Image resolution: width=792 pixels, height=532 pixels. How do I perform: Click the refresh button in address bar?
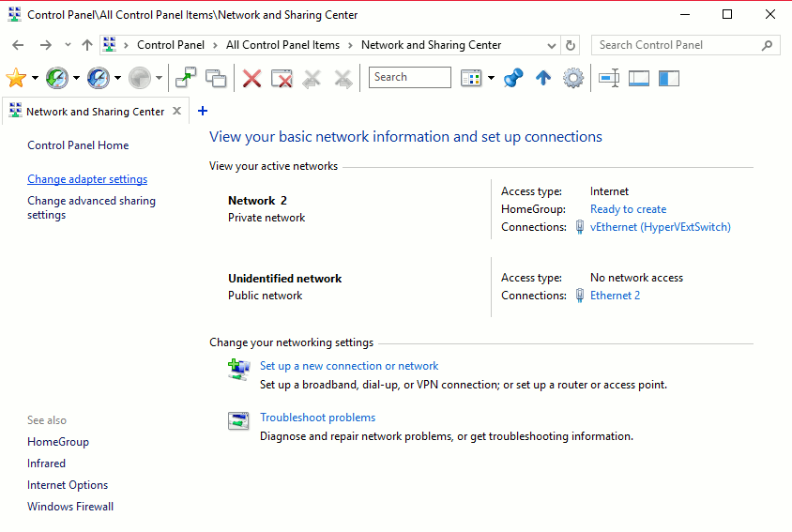[571, 45]
